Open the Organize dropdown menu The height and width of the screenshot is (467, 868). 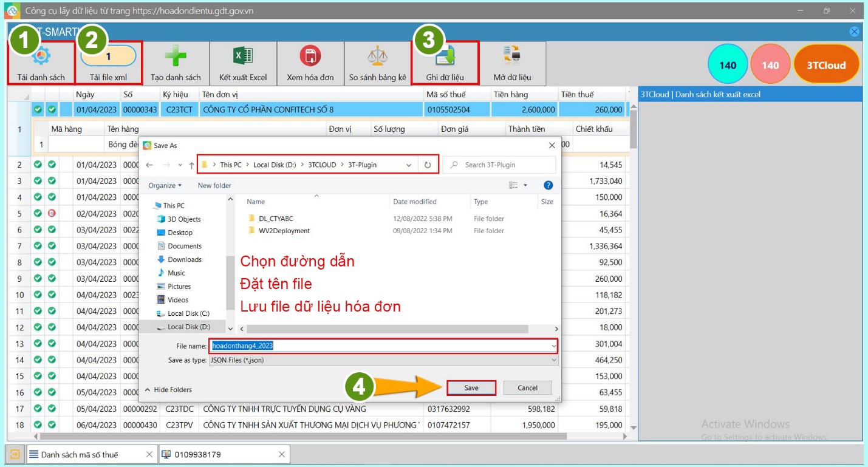(165, 185)
